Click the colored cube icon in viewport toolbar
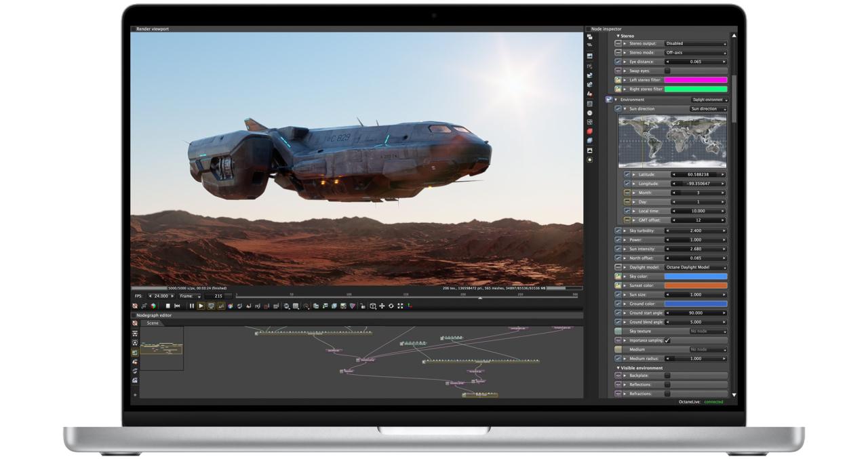 tap(153, 306)
